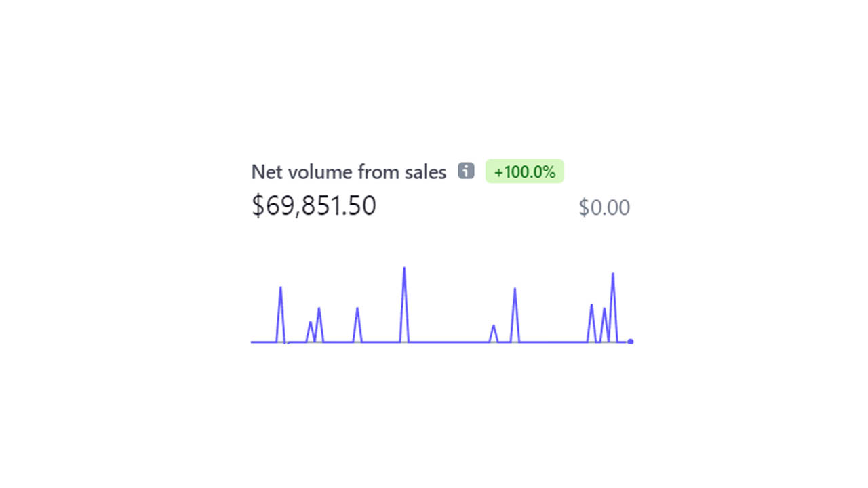868x488 pixels.
Task: Click the info icon beside Net volume from sales
Action: [x=466, y=171]
